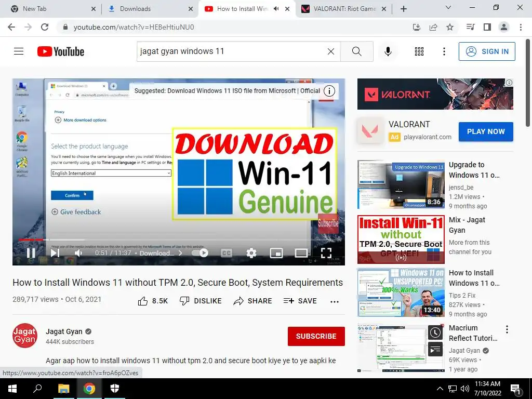Mute the video player volume
This screenshot has width=532, height=399.
coord(78,253)
